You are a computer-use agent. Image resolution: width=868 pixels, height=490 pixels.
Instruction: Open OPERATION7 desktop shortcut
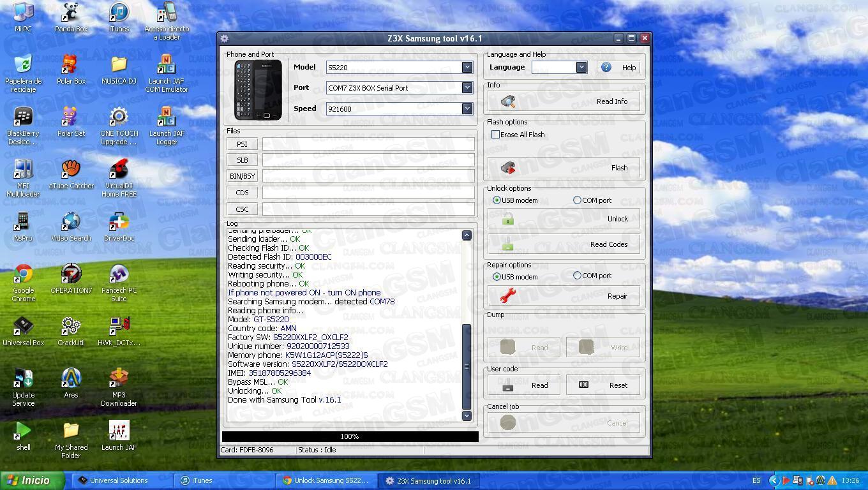pos(71,279)
